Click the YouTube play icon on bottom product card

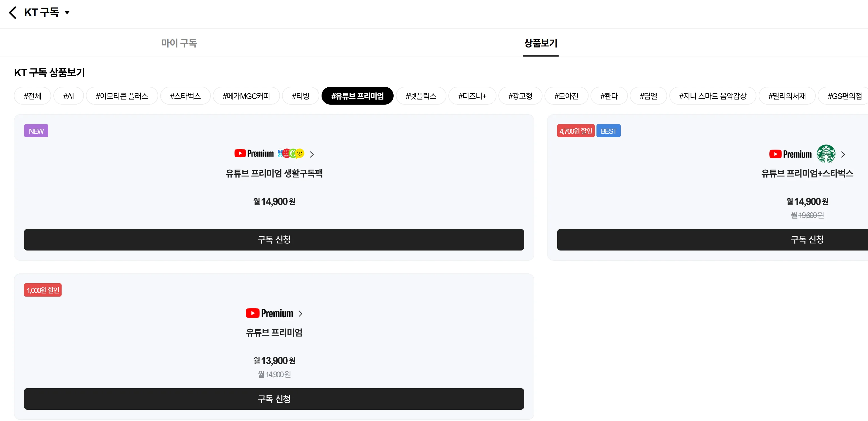click(252, 313)
